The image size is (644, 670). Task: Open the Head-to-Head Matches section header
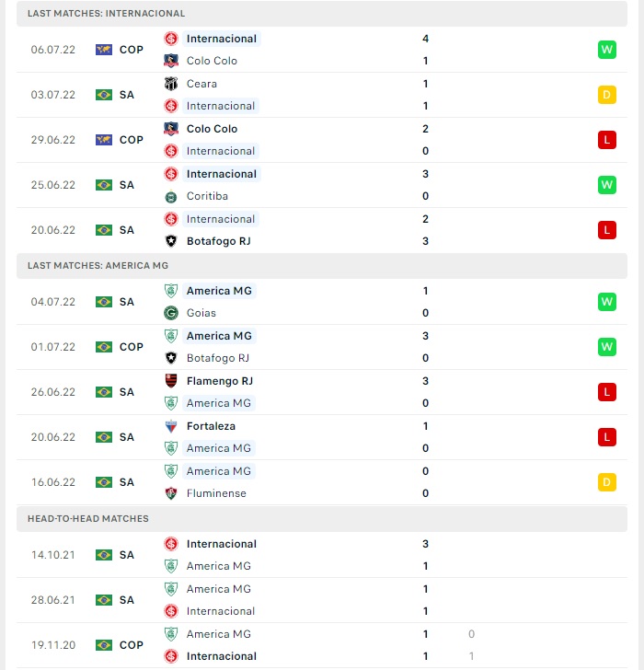point(322,519)
